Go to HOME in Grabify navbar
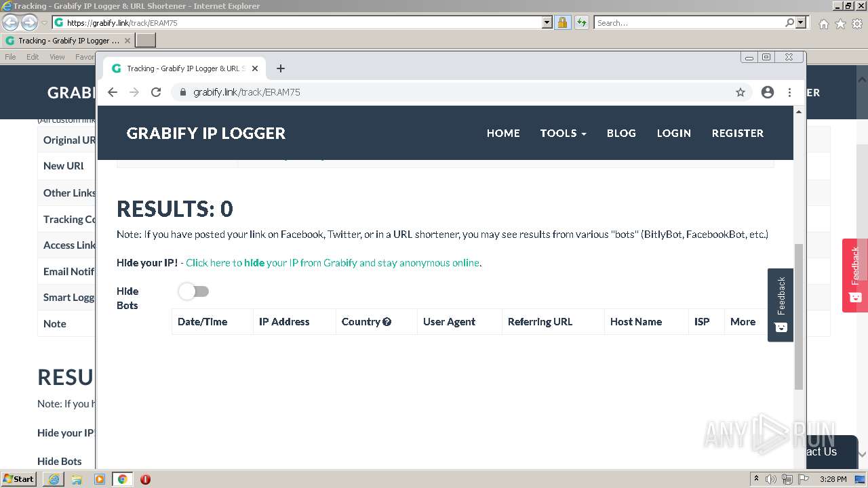The image size is (868, 488). tap(503, 133)
